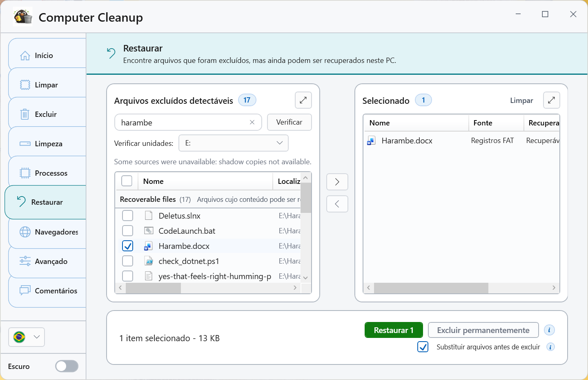Click the text file icon of yes-that-feels-right-humming-p
This screenshot has height=380, width=588.
149,276
